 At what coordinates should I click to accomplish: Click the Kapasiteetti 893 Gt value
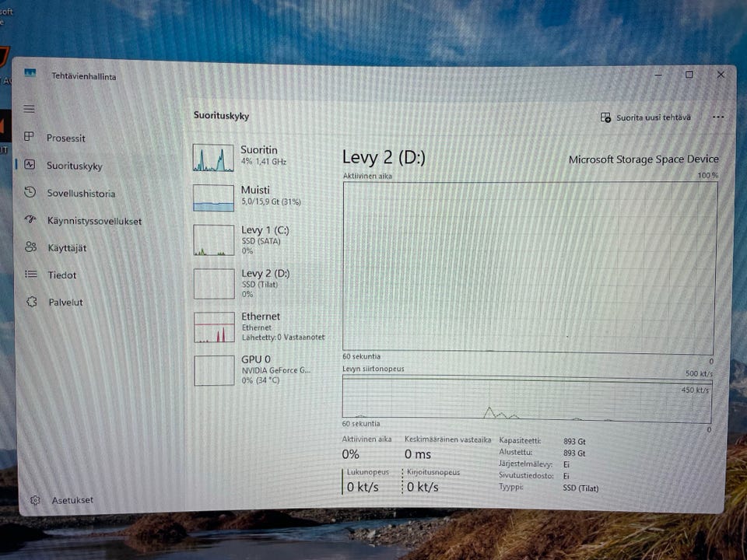pyautogui.click(x=574, y=442)
